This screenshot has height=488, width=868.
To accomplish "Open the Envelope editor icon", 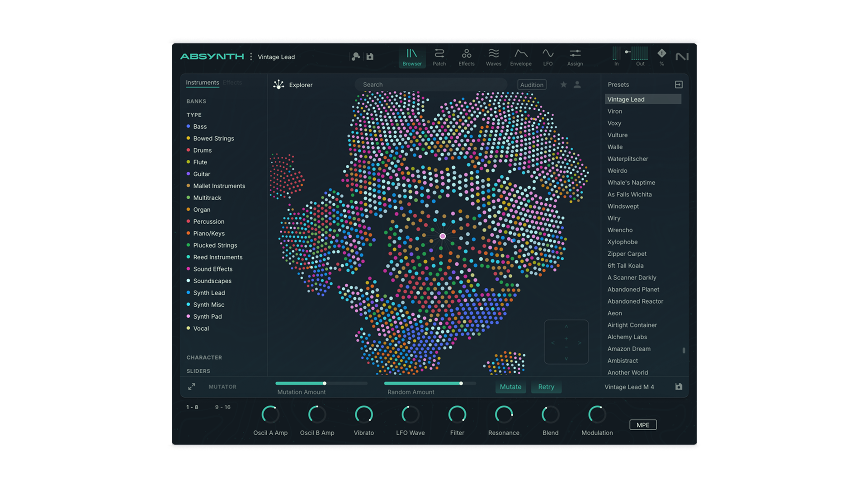I will coord(521,57).
